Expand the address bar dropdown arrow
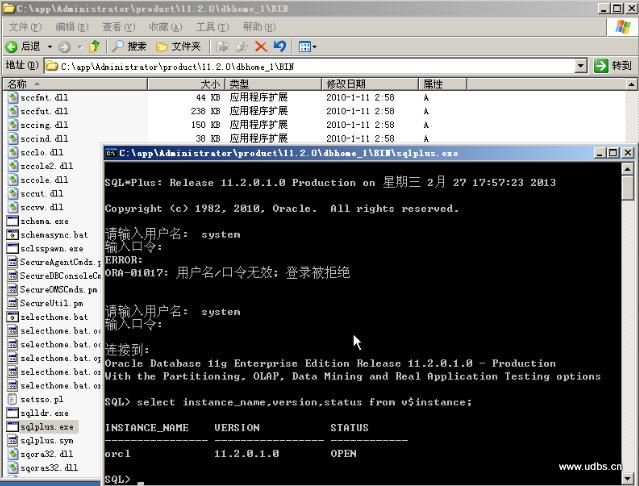 (581, 66)
